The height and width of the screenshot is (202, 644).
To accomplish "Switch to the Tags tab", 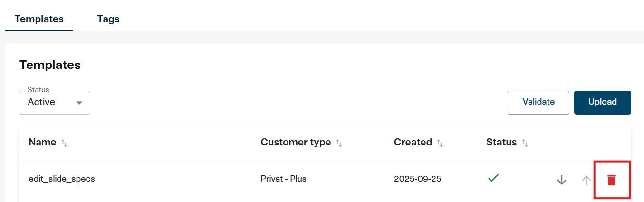I will pyautogui.click(x=108, y=19).
